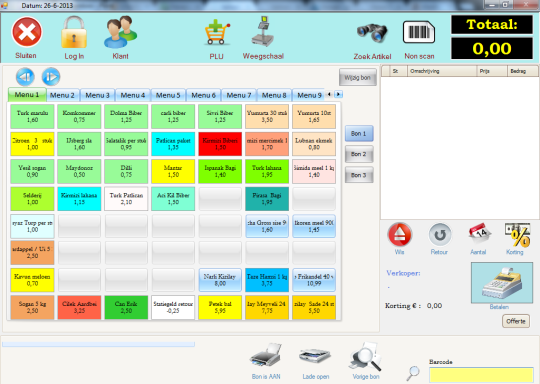The image size is (540, 384).
Task: Open PLU shopping cart icon
Action: point(217,32)
